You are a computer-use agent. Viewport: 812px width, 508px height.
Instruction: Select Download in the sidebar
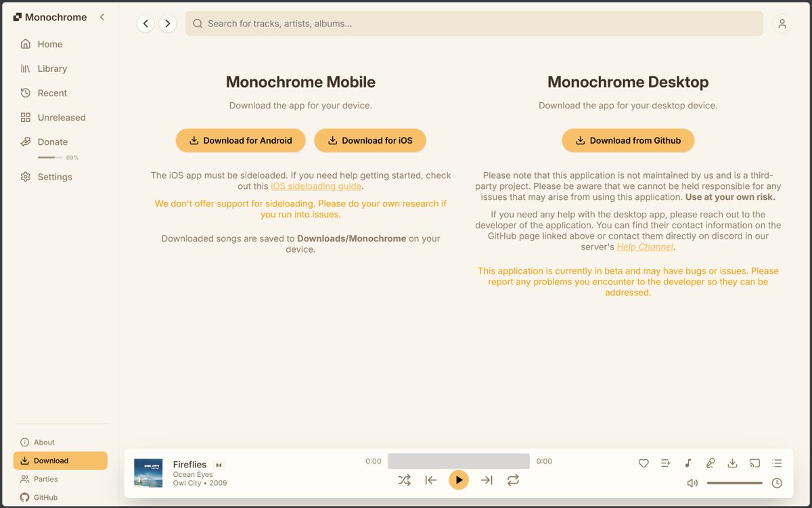coord(60,461)
